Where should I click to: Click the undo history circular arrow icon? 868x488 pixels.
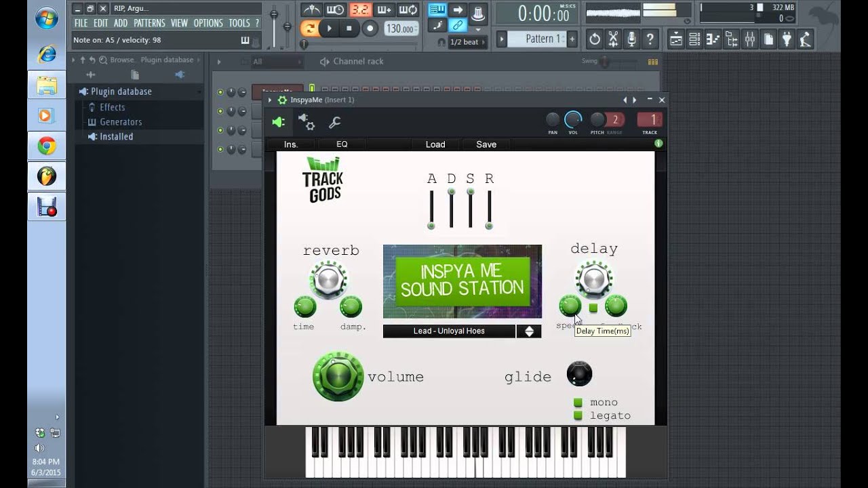coord(595,39)
